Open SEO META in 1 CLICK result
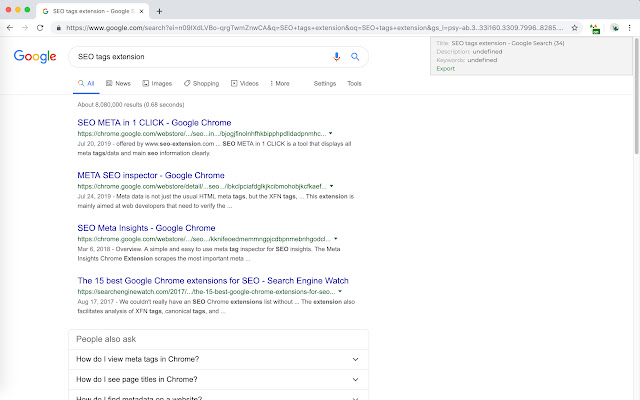640x400 pixels. 154,122
